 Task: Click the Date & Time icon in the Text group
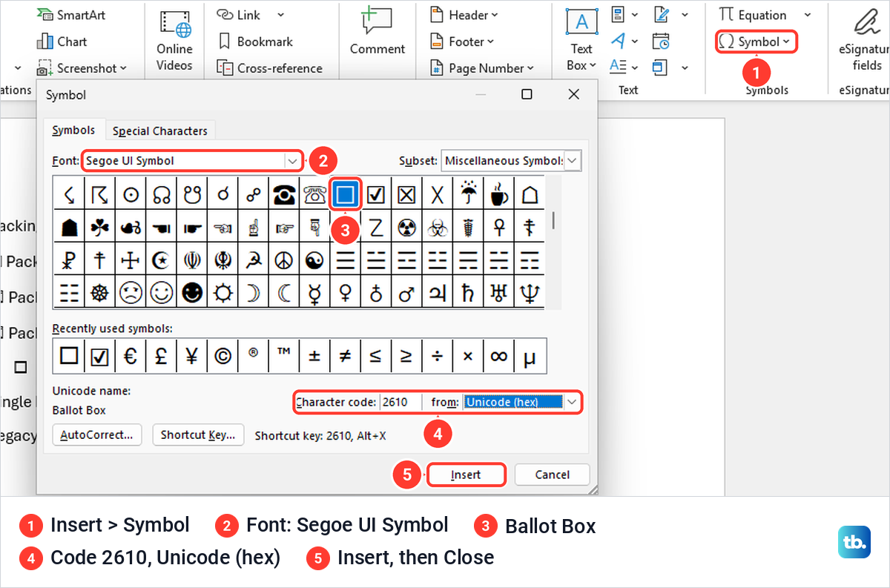tap(661, 42)
